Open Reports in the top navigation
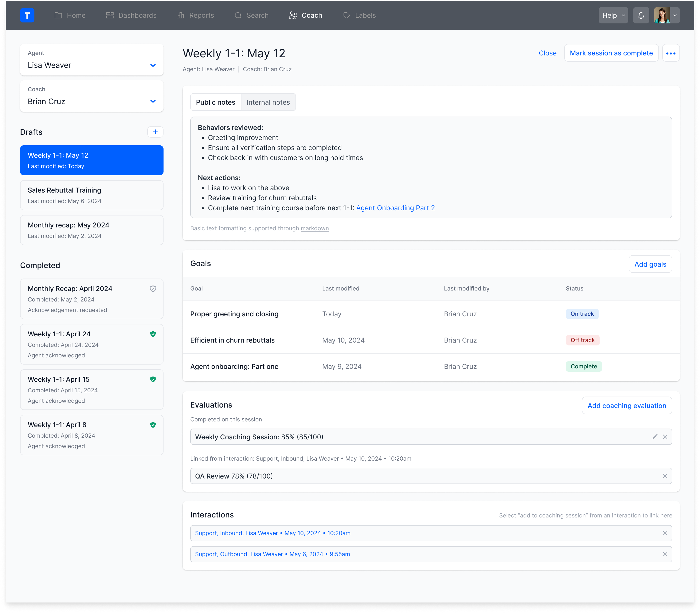The image size is (700, 613). [196, 15]
